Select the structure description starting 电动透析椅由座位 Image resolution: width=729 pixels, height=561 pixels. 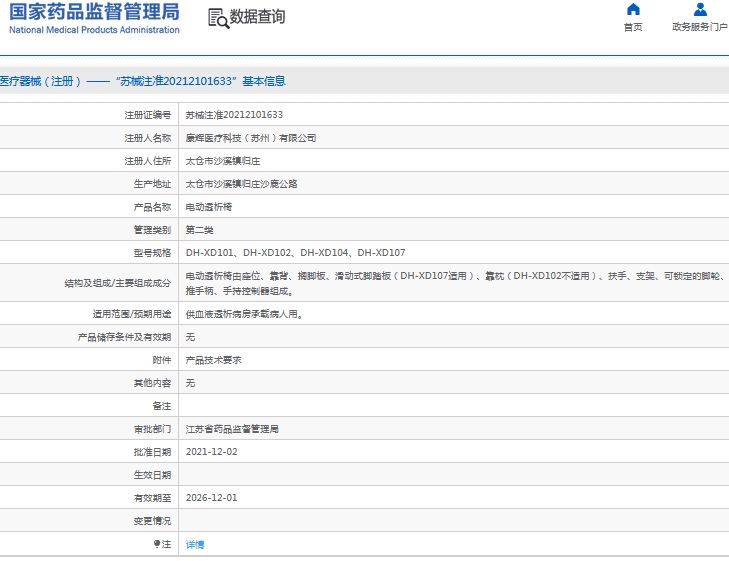(455, 283)
